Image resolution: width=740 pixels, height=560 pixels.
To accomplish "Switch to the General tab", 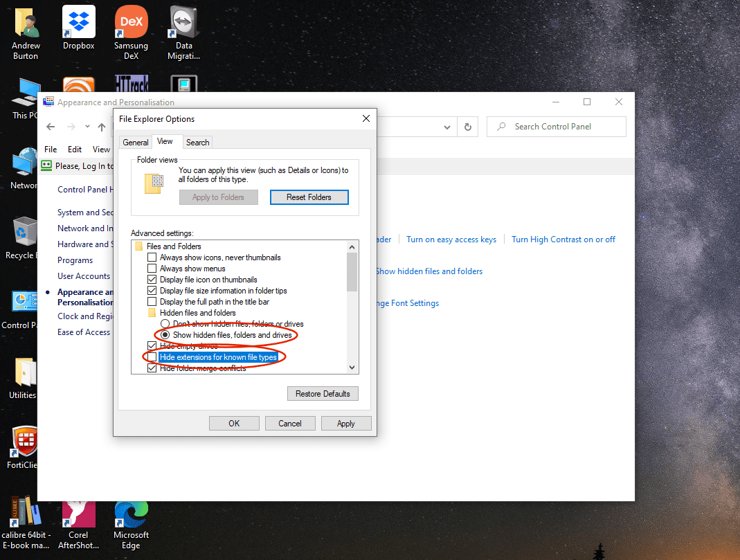I will [x=135, y=141].
